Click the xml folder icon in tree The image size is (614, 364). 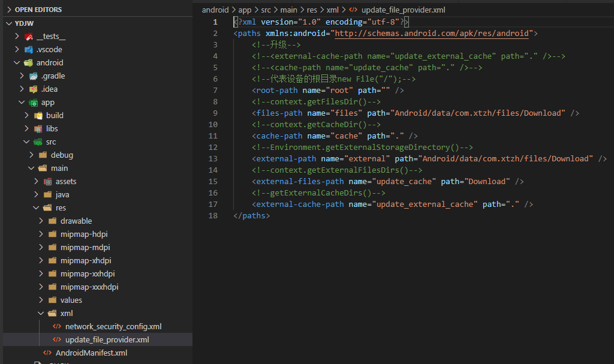click(x=52, y=314)
